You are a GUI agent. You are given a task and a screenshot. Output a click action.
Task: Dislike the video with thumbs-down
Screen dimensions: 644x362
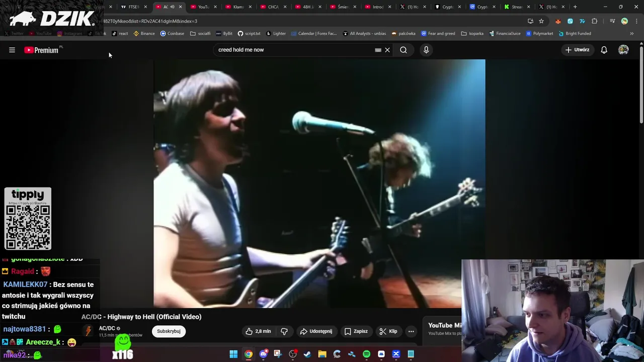(x=284, y=331)
